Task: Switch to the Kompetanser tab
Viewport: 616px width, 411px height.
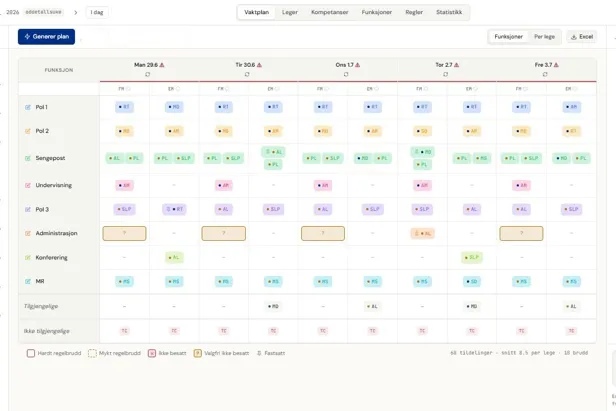Action: coord(330,12)
